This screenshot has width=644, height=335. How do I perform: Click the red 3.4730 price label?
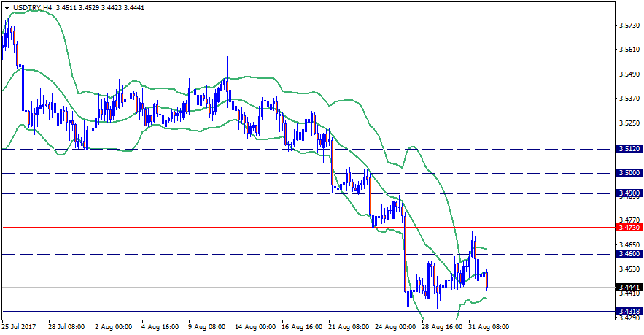pos(628,228)
